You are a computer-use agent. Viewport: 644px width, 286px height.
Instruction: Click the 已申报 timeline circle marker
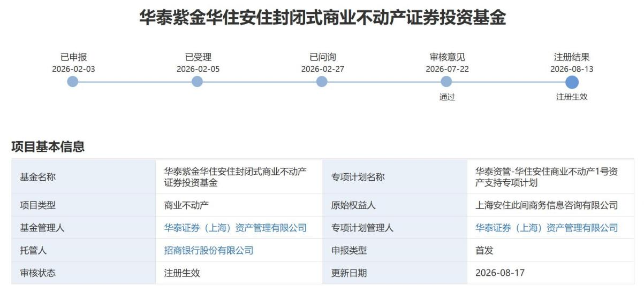coord(73,81)
